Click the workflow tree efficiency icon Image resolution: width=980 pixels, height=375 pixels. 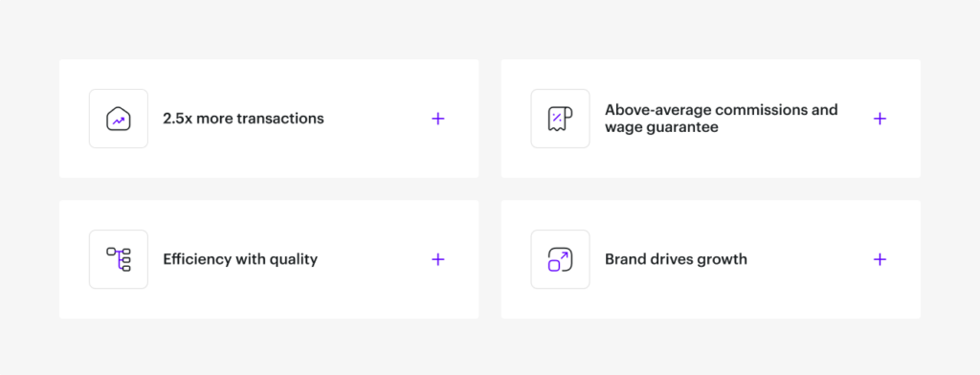118,259
